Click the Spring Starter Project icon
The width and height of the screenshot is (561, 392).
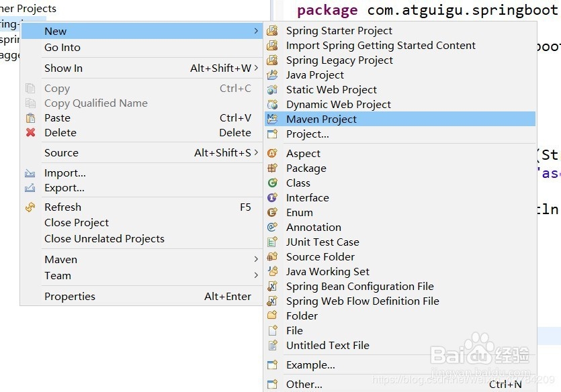(272, 31)
